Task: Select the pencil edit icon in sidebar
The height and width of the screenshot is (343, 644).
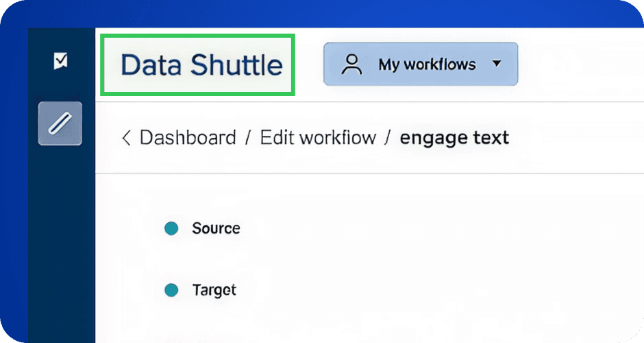Action: [60, 123]
